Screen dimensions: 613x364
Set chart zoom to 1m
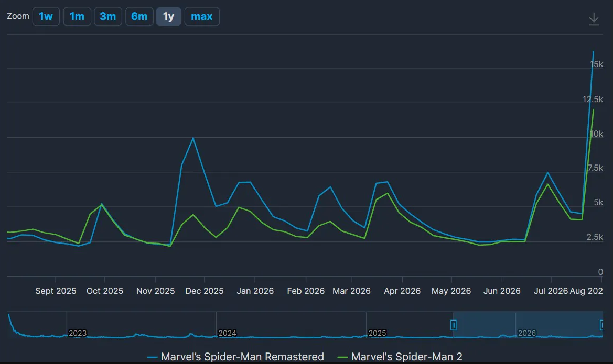[x=77, y=16]
